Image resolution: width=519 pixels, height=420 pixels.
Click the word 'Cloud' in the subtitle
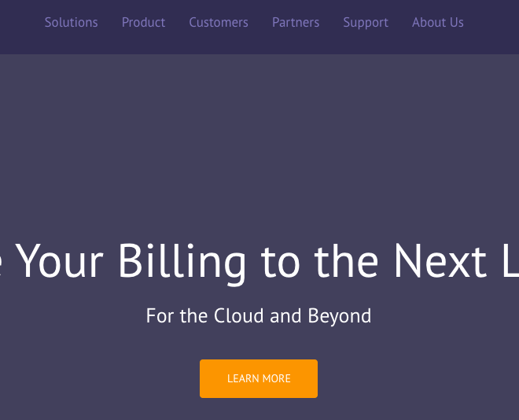pos(238,315)
